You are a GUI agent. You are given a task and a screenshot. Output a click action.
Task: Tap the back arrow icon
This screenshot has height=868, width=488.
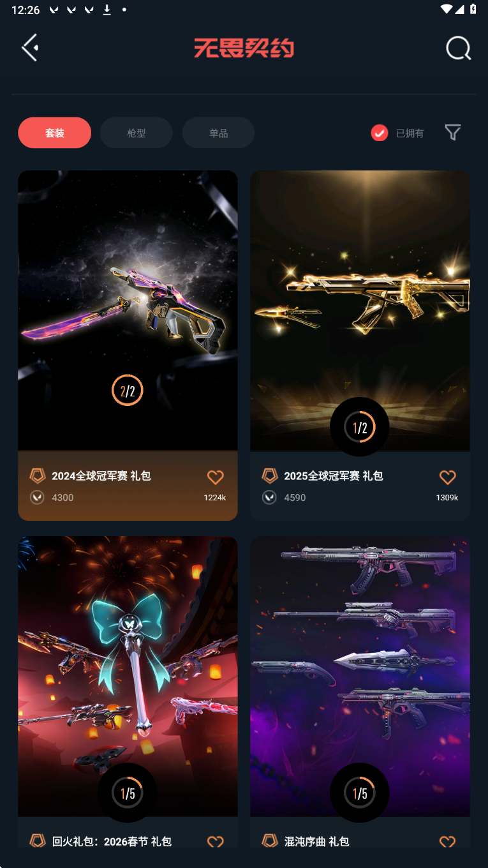(x=30, y=48)
